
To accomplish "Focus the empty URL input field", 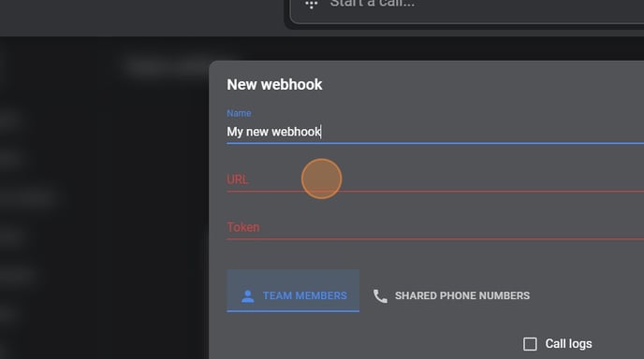I will (x=435, y=179).
